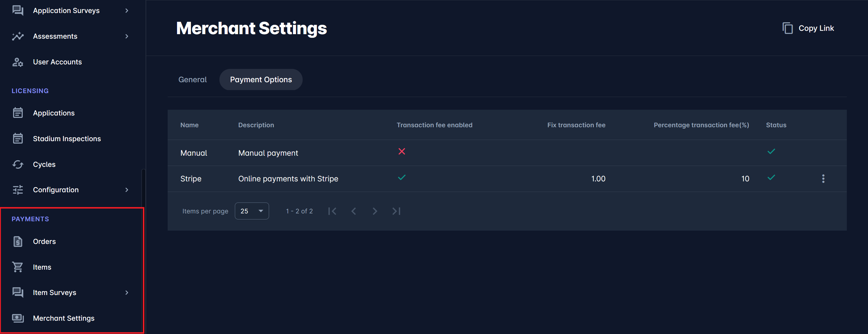Screen dimensions: 868x334
Task: Expand the Configuration submenu chevron
Action: [127, 190]
